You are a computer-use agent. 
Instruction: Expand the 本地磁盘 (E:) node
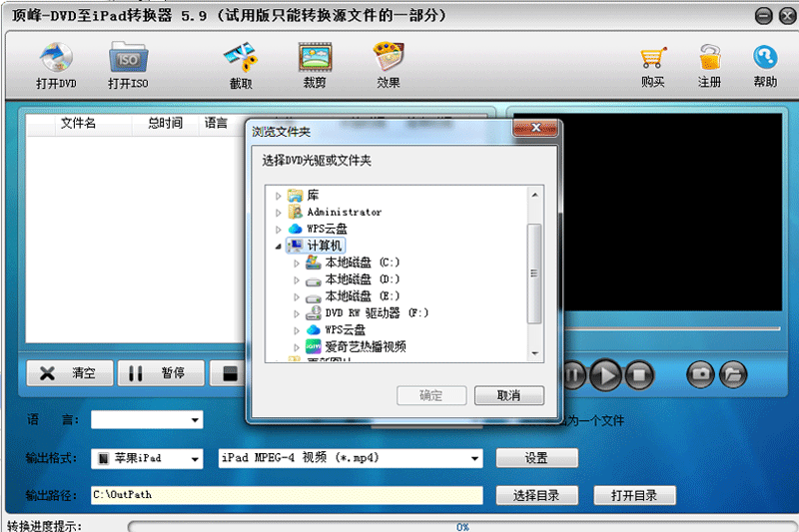coord(297,296)
